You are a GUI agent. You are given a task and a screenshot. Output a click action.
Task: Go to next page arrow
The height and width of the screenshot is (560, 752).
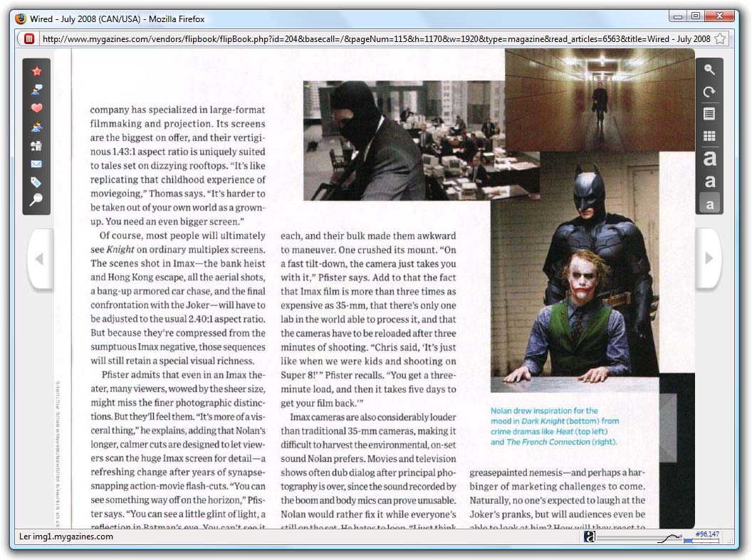tap(709, 258)
